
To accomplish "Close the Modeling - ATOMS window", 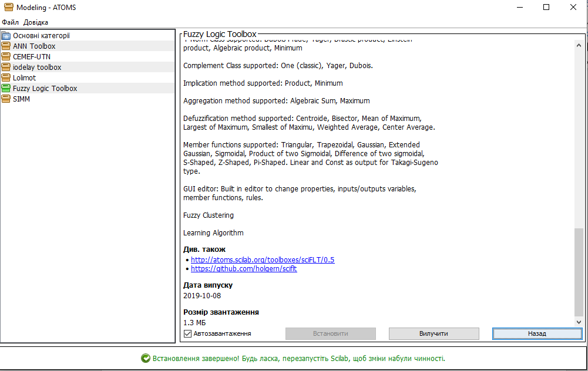I will 573,7.
